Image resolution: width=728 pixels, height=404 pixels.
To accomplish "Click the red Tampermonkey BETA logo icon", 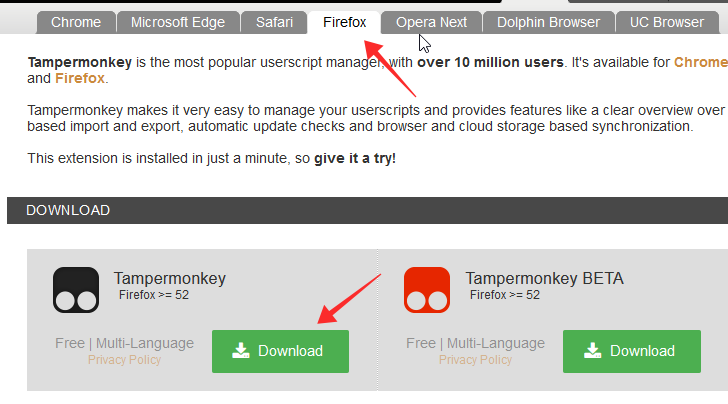I will 427,290.
